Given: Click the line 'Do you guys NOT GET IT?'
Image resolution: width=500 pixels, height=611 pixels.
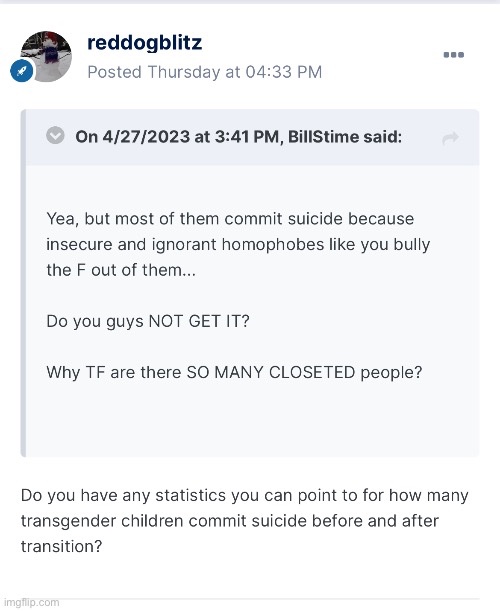Looking at the screenshot, I should (148, 321).
